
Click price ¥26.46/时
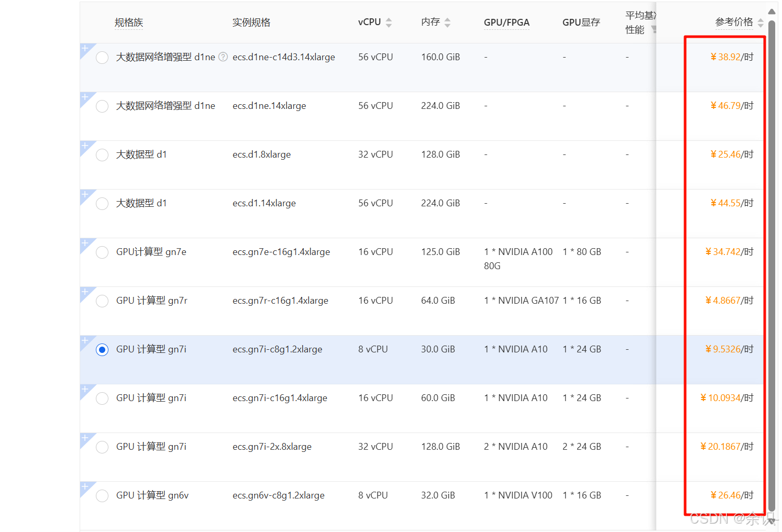[x=732, y=495]
